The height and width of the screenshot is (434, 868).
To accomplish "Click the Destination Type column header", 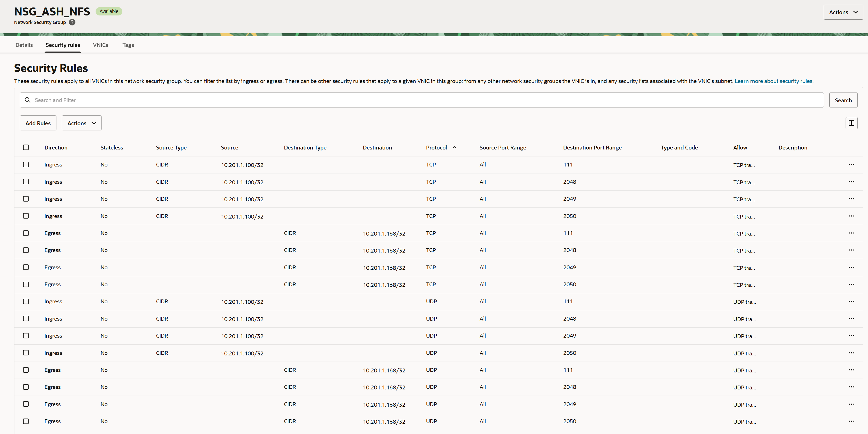I will (x=305, y=148).
